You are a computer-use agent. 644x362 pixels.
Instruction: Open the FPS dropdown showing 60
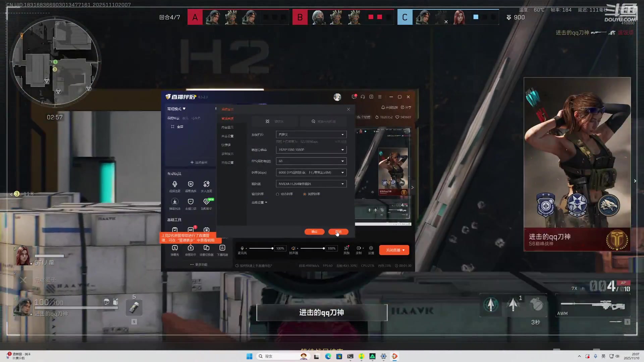pos(311,161)
